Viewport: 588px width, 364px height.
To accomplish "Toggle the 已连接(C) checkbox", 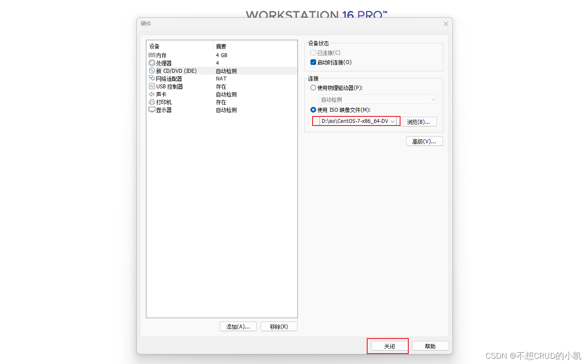I will pyautogui.click(x=313, y=53).
